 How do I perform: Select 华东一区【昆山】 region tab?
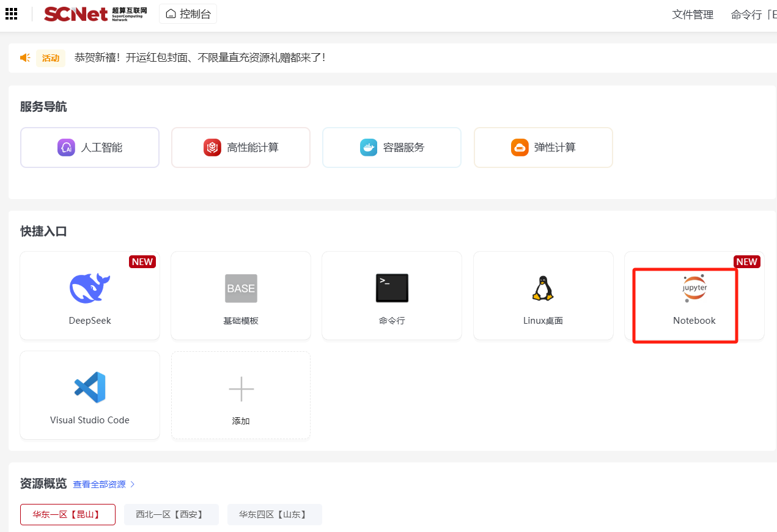coord(68,514)
